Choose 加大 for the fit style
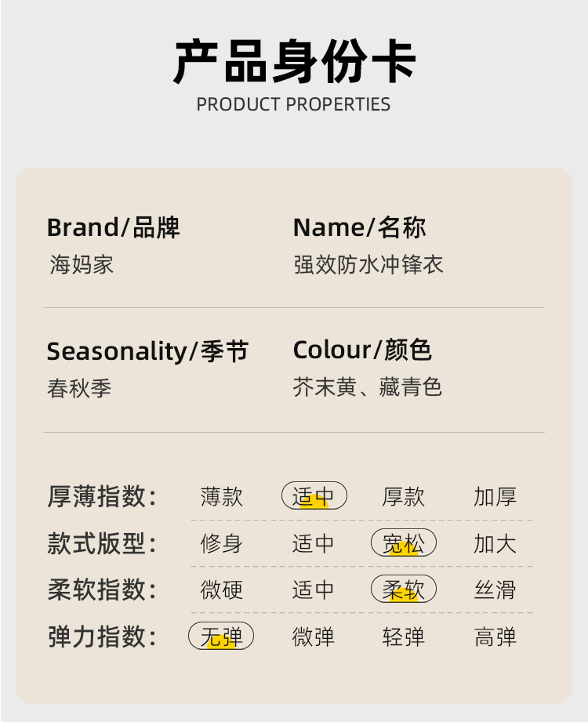The height and width of the screenshot is (722, 588). click(x=495, y=543)
